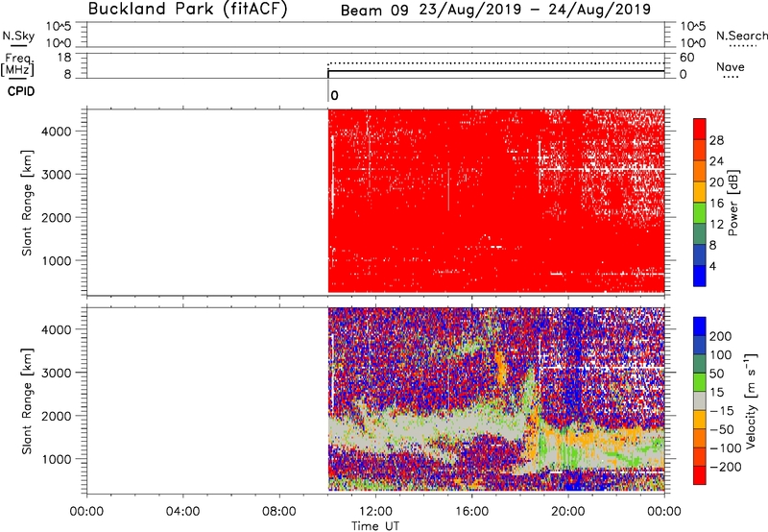Click the 'Nave' legend label
Image resolution: width=768 pixels, height=532 pixels.
pyautogui.click(x=731, y=66)
